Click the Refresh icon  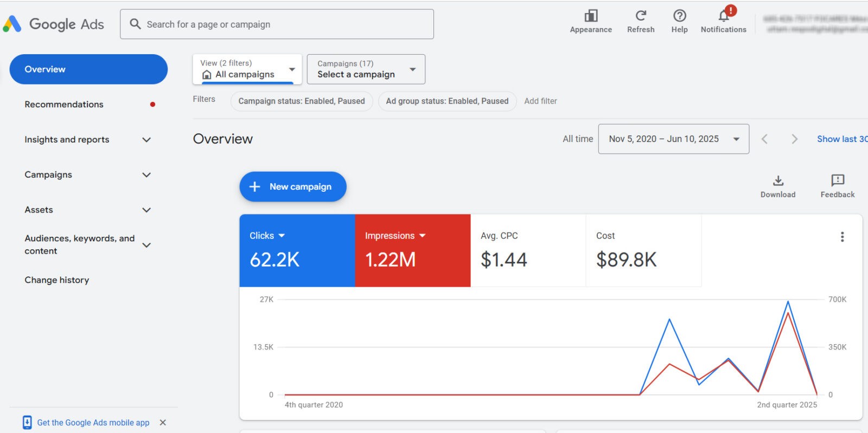(641, 15)
